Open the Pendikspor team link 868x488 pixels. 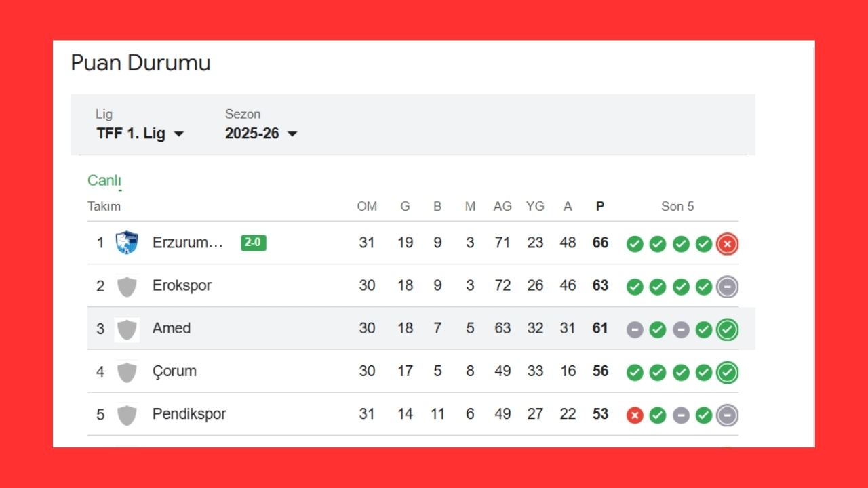[189, 414]
